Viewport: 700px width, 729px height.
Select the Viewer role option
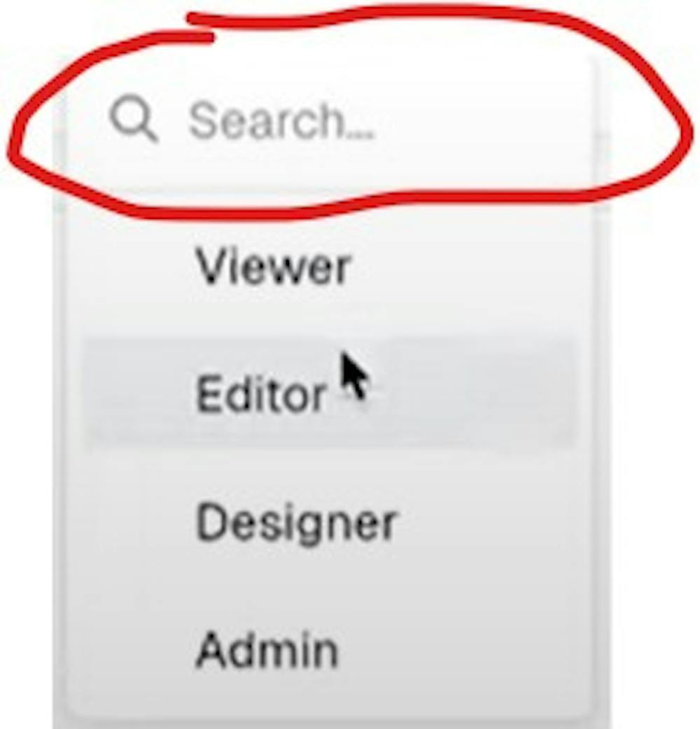point(330,268)
